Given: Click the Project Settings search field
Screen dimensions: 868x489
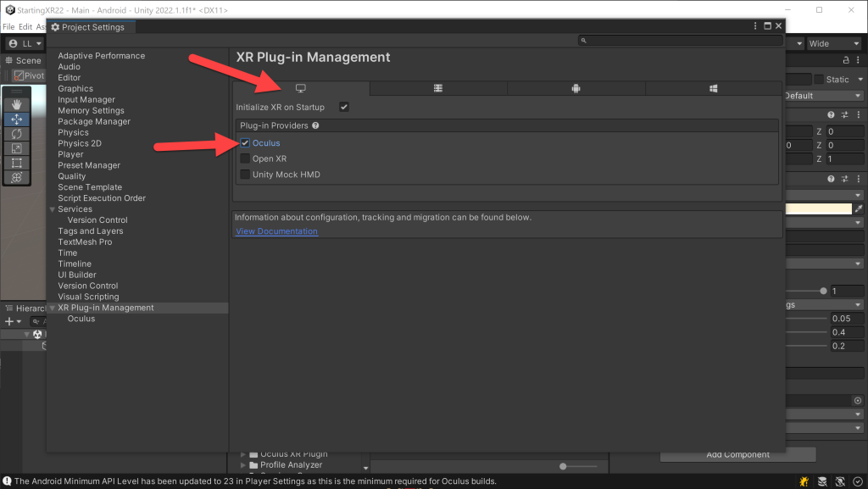Looking at the screenshot, I should (681, 41).
